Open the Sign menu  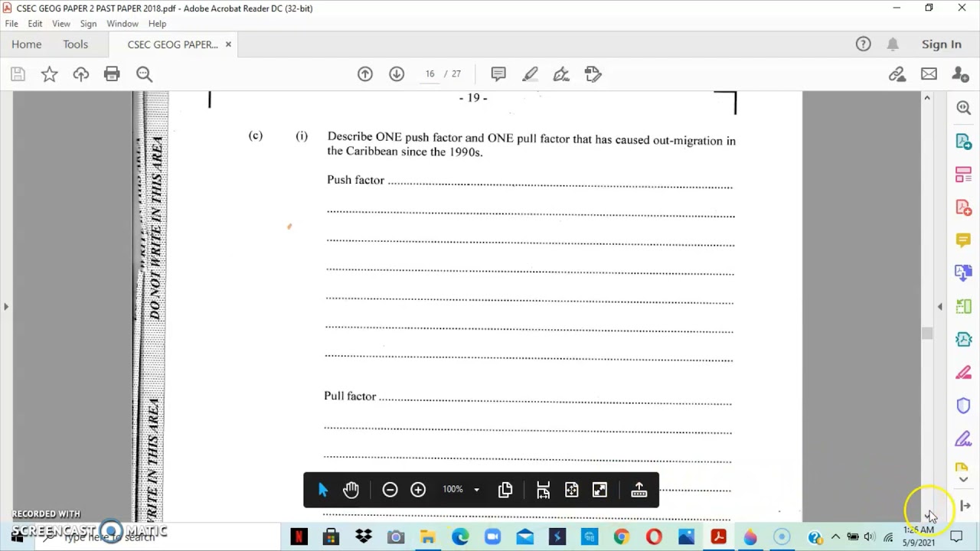(88, 24)
